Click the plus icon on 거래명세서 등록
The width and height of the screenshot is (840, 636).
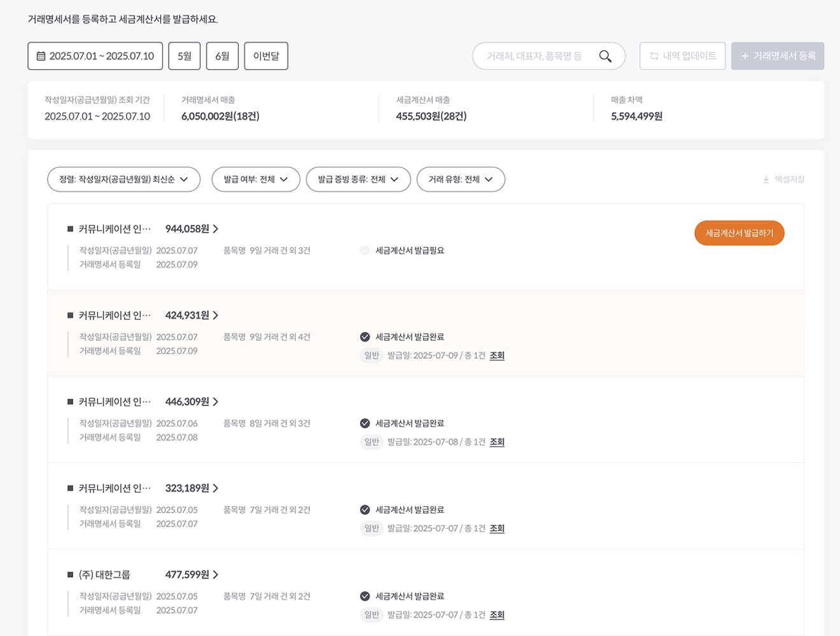(745, 56)
